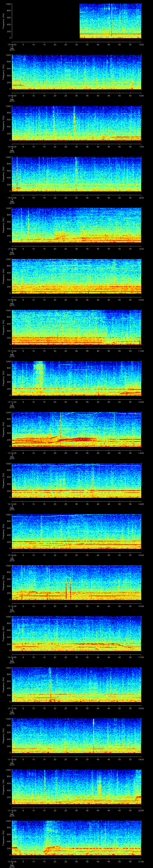Screen dimensions: 153x868
Task: Select the 13:08:00 time axis label
Action: tap(12, 249)
